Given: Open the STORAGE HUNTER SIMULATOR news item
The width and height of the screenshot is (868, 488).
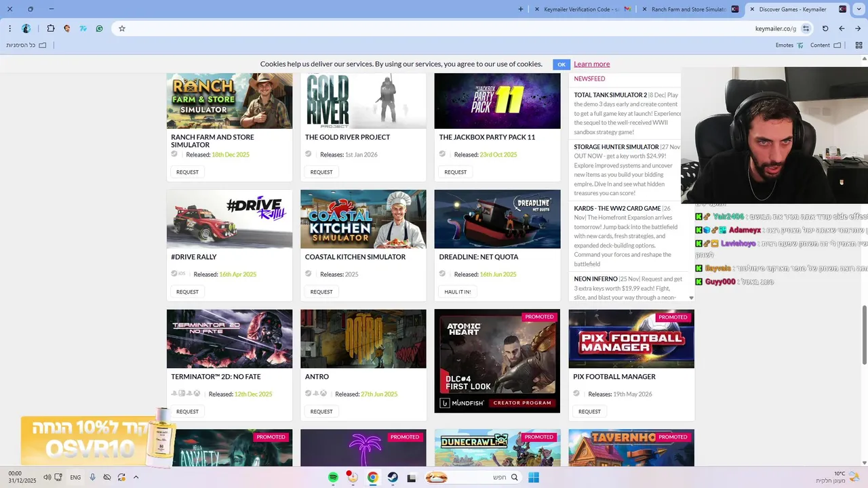Looking at the screenshot, I should (627, 169).
